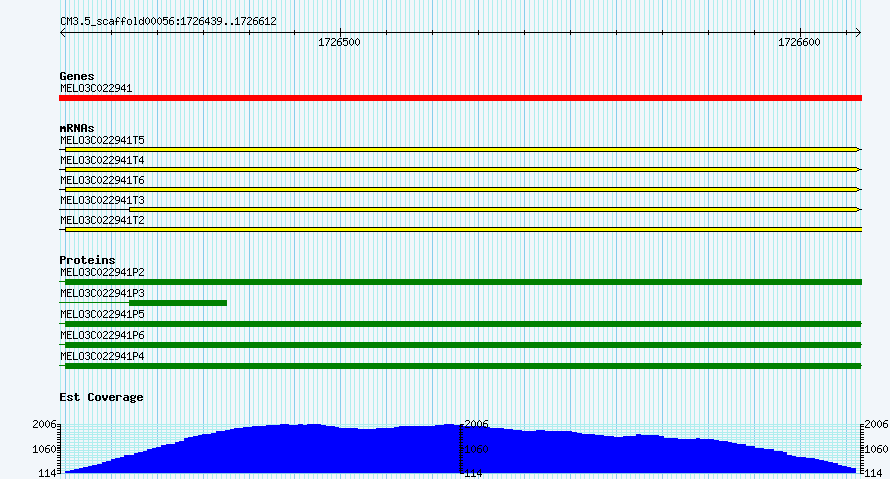
Task: Click the right arrow end of ruler
Action: tap(858, 33)
